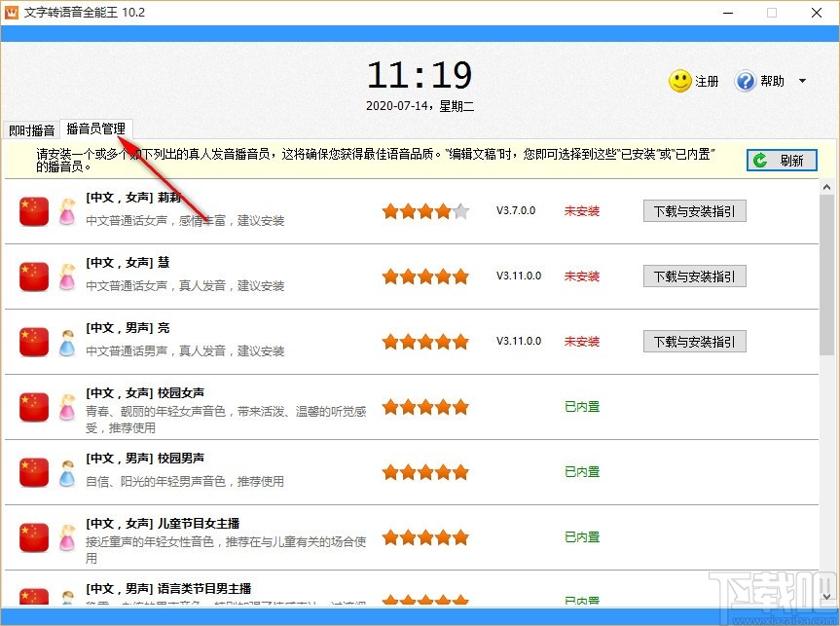Image resolution: width=840 pixels, height=626 pixels.
Task: Click the China flag icon in 莉莉 row
Action: 34,211
